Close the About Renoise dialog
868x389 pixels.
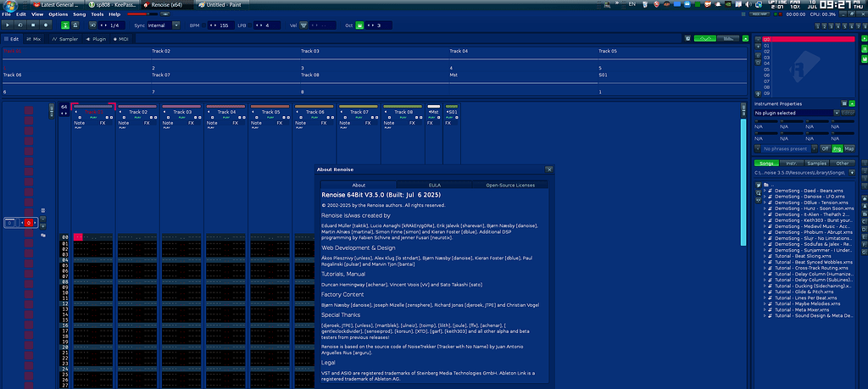tap(548, 169)
